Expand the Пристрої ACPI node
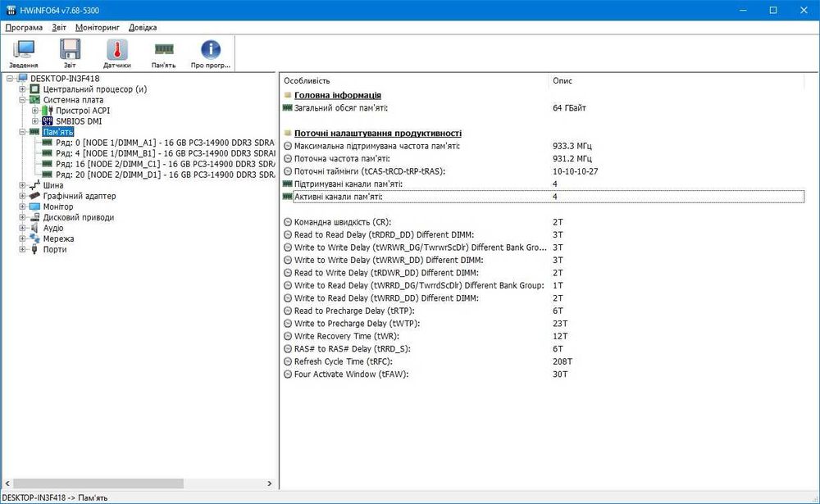The image size is (820, 504). 35,111
